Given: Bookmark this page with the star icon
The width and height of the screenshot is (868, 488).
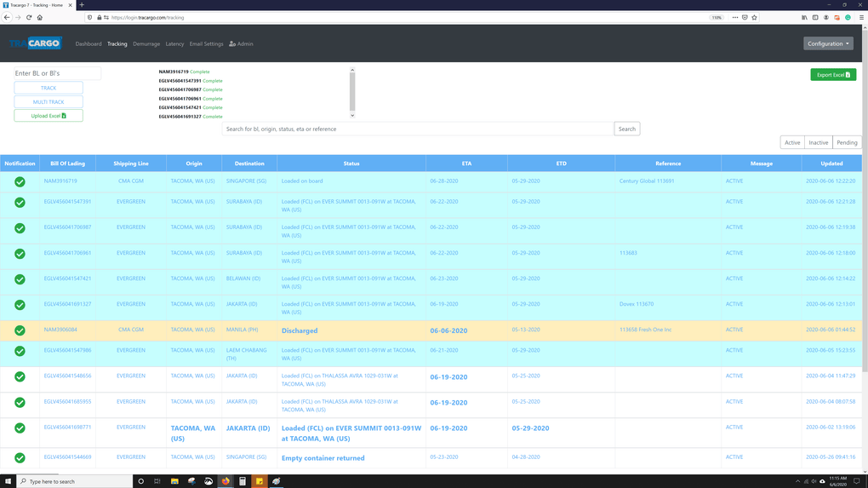Looking at the screenshot, I should (754, 17).
